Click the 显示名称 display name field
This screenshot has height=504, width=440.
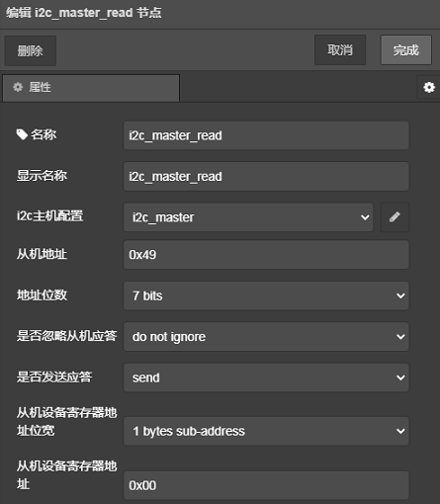[266, 176]
